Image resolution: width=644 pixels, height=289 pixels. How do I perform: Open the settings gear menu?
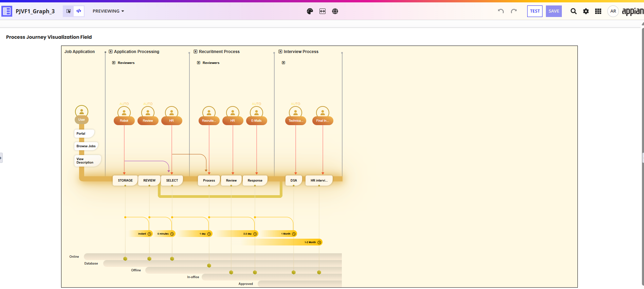pyautogui.click(x=586, y=11)
